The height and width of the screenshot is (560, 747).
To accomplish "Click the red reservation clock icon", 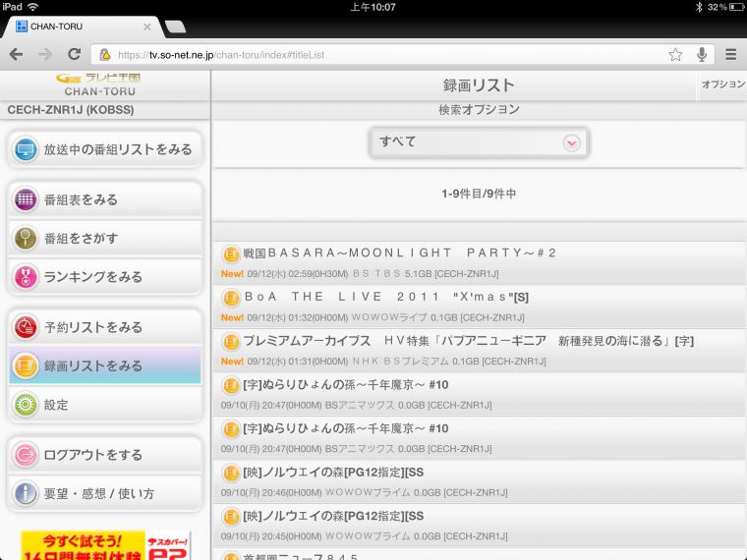I will coord(26,327).
